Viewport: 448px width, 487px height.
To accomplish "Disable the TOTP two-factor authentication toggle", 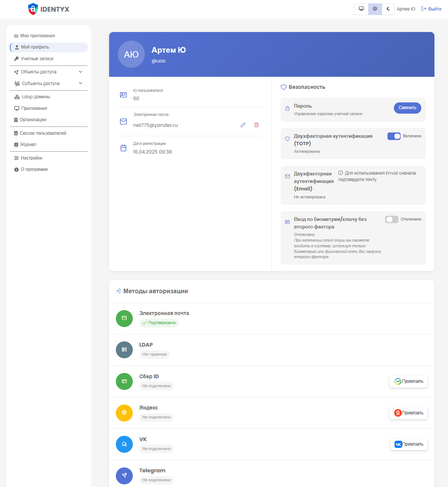I will [x=394, y=136].
